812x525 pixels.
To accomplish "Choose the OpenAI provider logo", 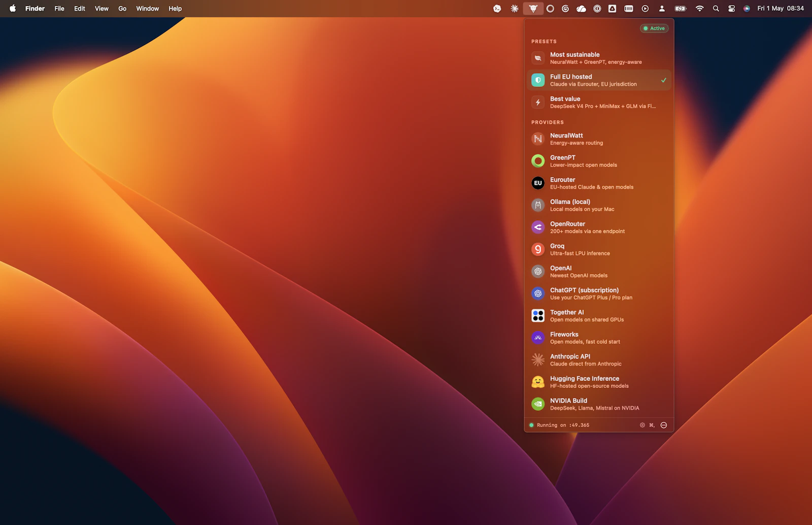I will 538,271.
